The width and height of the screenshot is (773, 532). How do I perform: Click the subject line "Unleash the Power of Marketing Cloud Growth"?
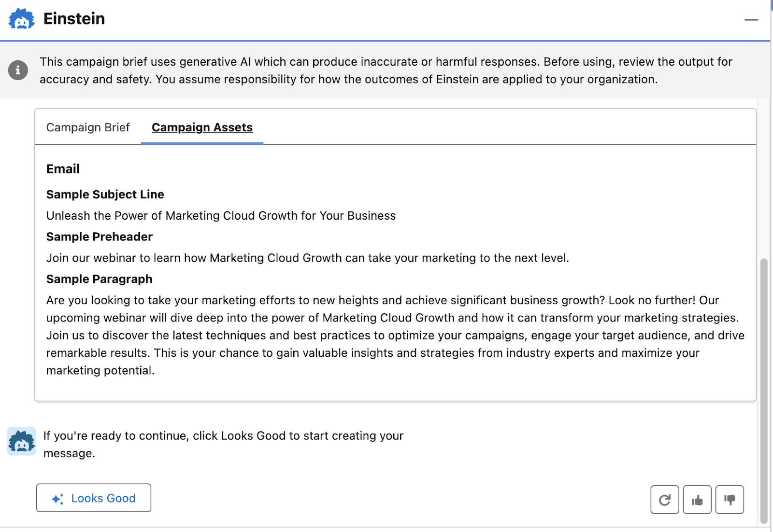point(221,216)
